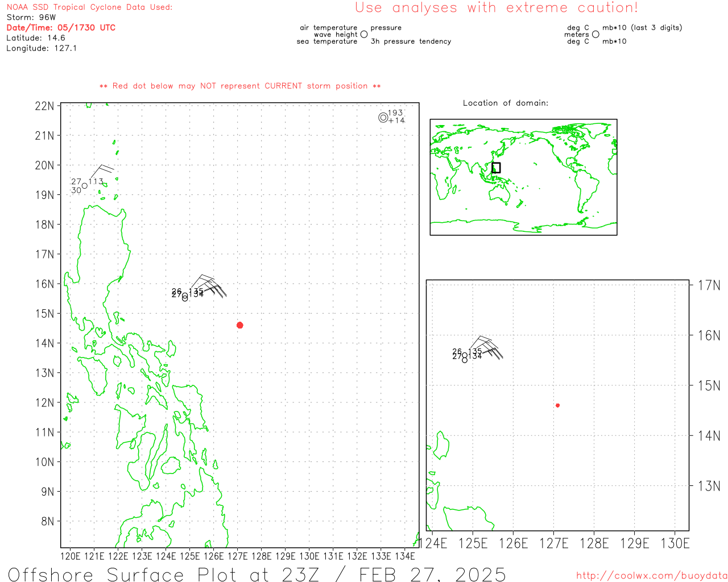Click the 'Longitude: 127.1' value
728x582 pixels.
click(x=42, y=48)
